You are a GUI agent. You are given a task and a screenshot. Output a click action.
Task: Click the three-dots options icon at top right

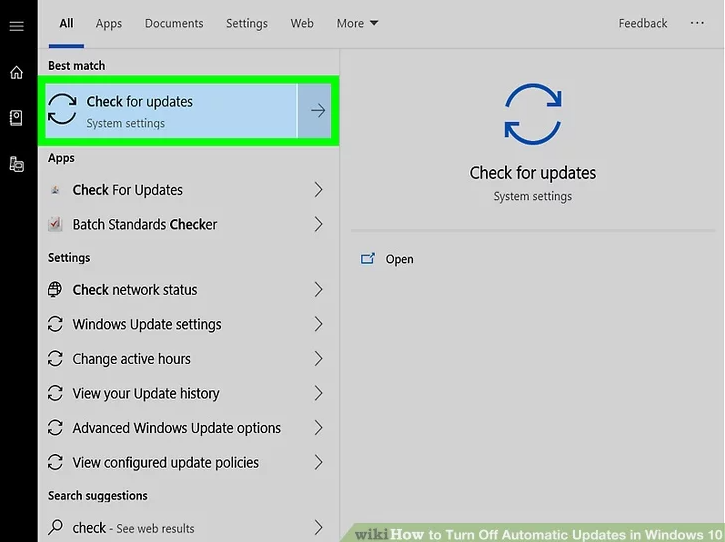click(697, 23)
